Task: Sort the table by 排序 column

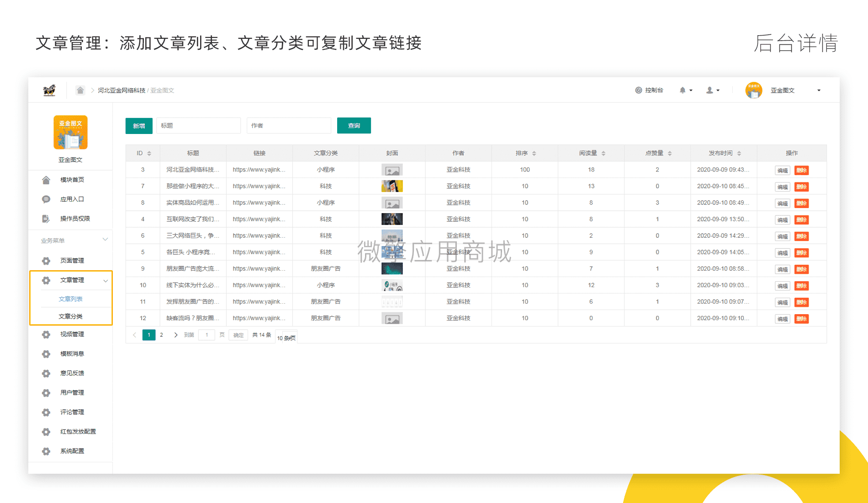Action: 534,153
